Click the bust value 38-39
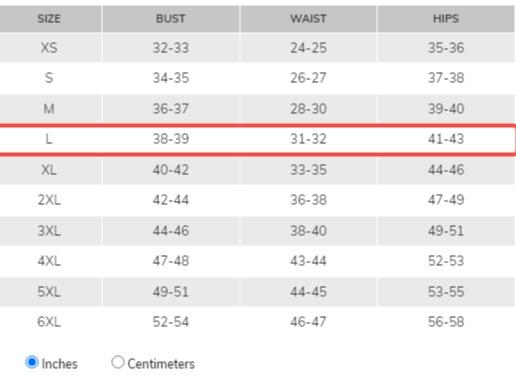The height and width of the screenshot is (387, 516). [171, 139]
